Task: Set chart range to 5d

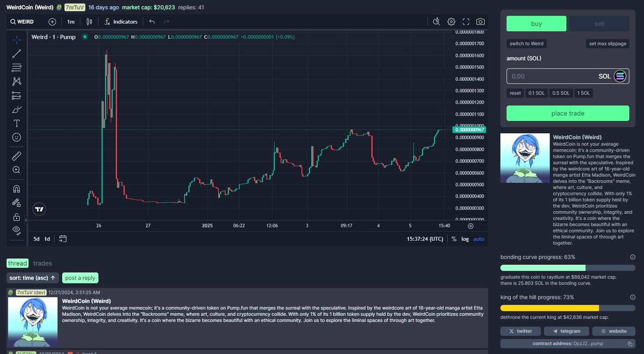Action: (x=36, y=239)
